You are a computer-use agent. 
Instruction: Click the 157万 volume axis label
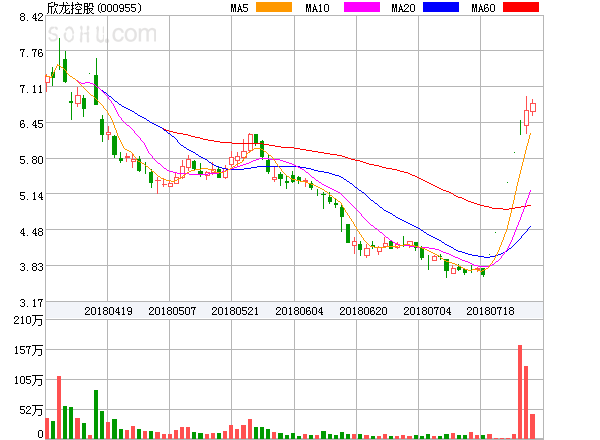tap(28, 350)
